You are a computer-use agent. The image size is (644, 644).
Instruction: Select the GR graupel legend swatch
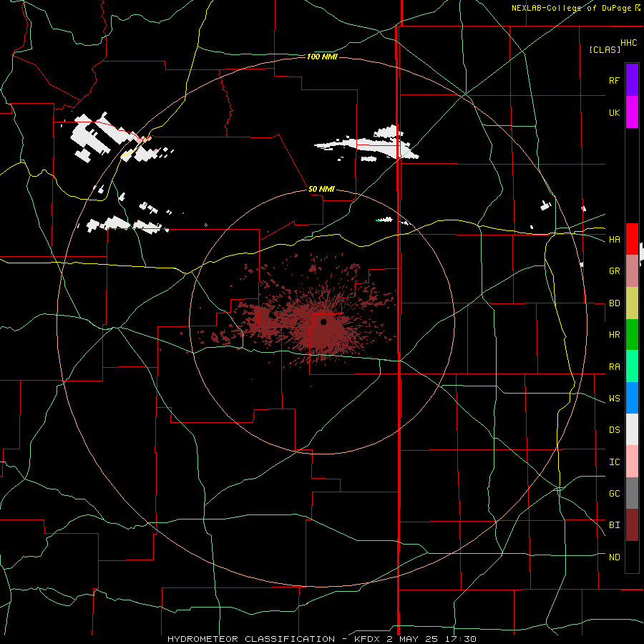point(632,270)
